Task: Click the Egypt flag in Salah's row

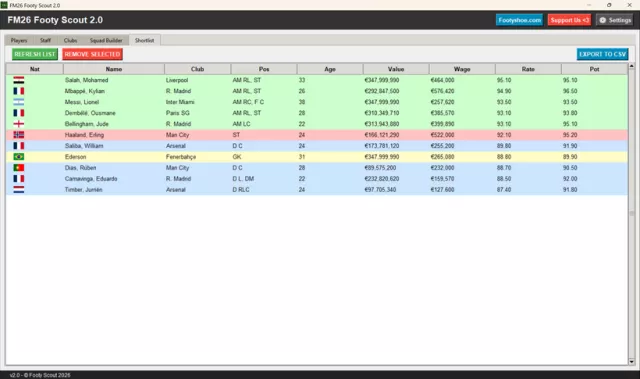Action: point(19,80)
